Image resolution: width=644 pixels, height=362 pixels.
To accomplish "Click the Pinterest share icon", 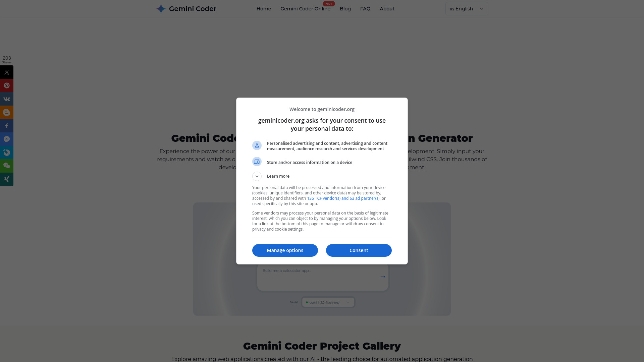I will tap(7, 85).
